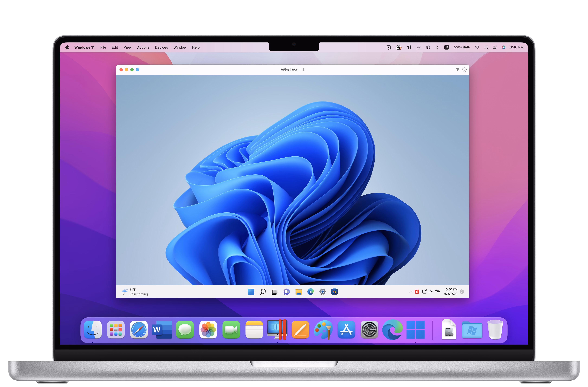Open the App Store from the Dock
The width and height of the screenshot is (588, 387).
346,330
